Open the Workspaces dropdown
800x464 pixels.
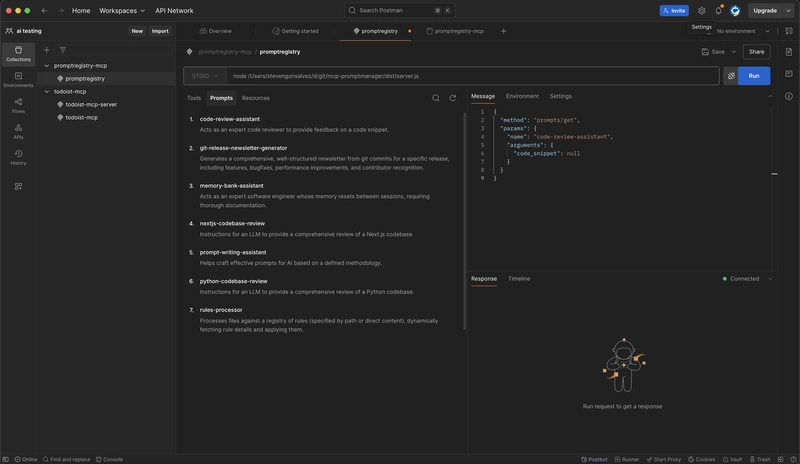(x=122, y=11)
